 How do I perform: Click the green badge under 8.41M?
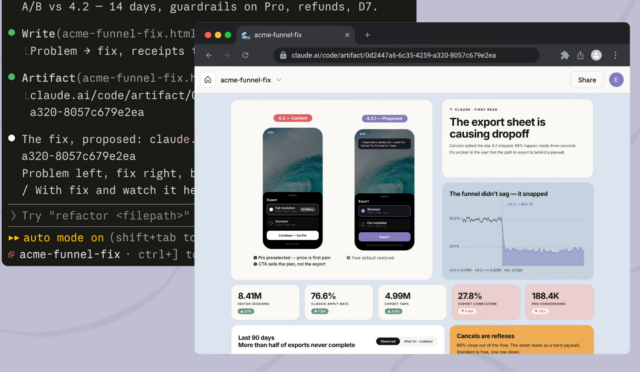[246, 311]
